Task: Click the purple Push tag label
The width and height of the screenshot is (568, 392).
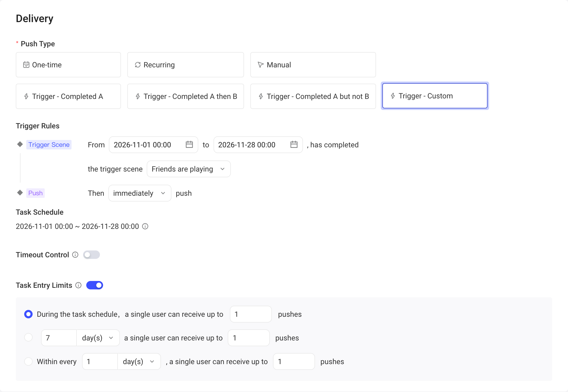Action: click(35, 193)
